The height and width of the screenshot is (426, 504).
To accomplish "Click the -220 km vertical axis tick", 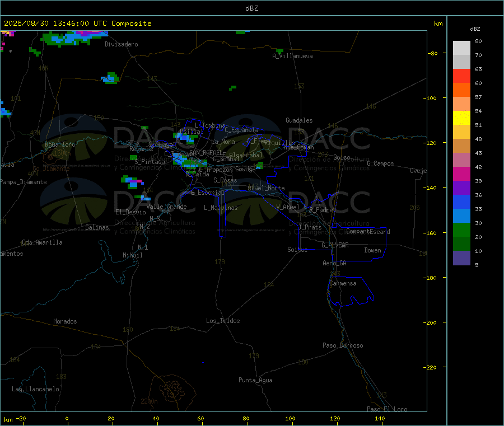I will 431,368.
